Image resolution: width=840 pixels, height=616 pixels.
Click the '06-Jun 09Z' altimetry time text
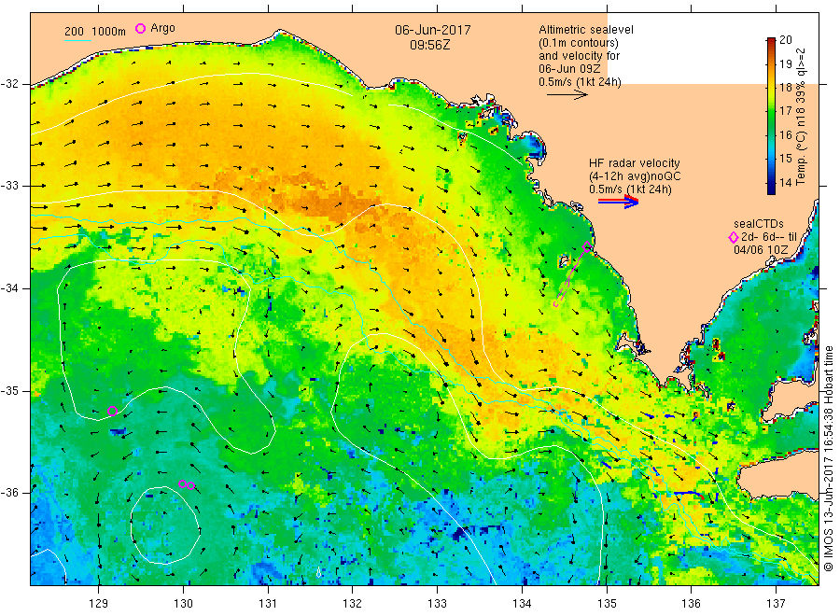click(569, 69)
